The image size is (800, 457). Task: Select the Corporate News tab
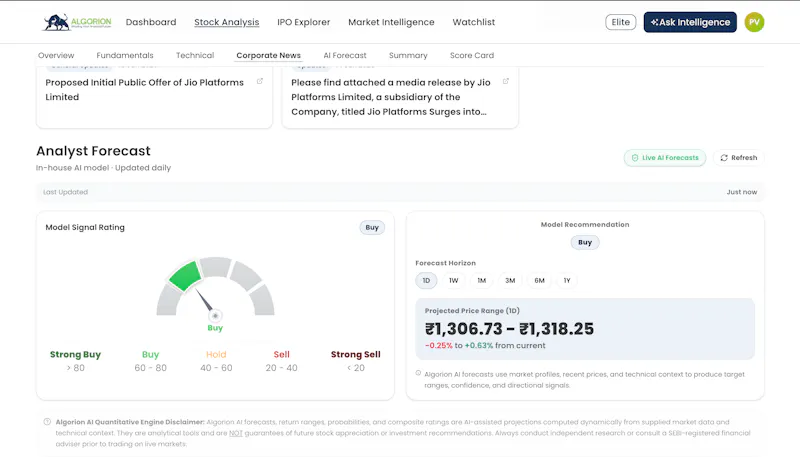coord(268,55)
